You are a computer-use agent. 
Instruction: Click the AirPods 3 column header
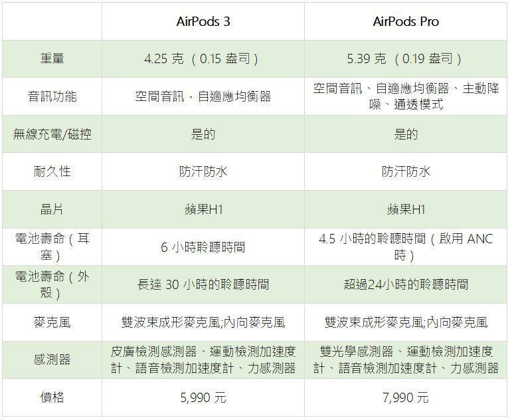203,21
